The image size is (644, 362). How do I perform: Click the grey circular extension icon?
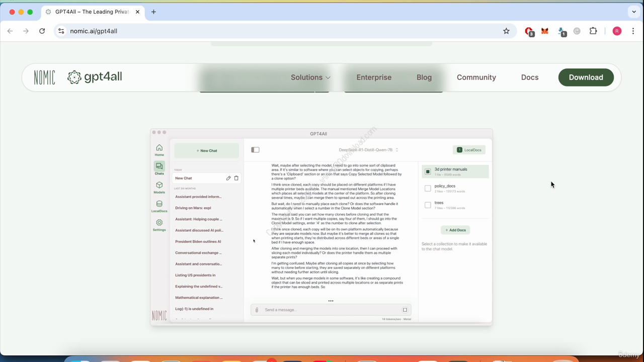577,31
